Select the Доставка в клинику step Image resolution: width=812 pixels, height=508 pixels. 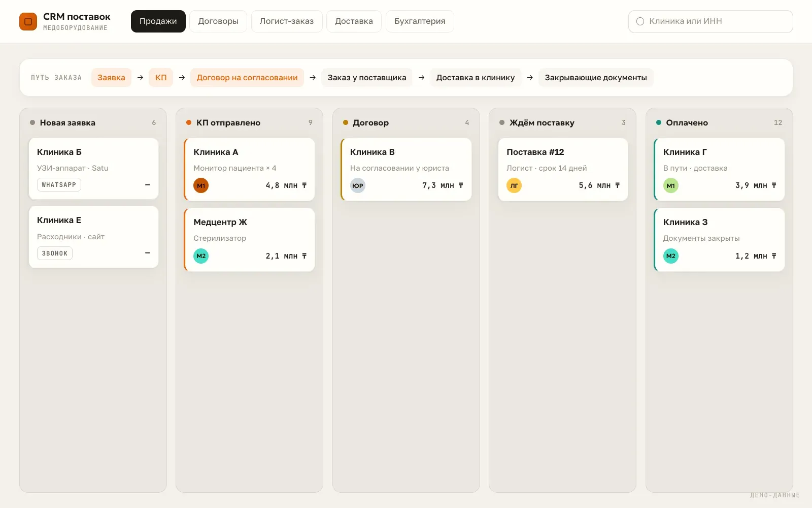[x=476, y=78]
